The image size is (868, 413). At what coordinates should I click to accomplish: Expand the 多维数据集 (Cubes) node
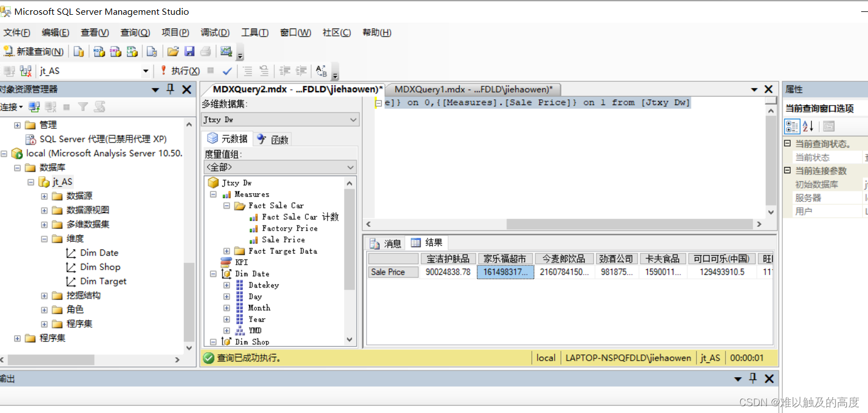(x=44, y=224)
